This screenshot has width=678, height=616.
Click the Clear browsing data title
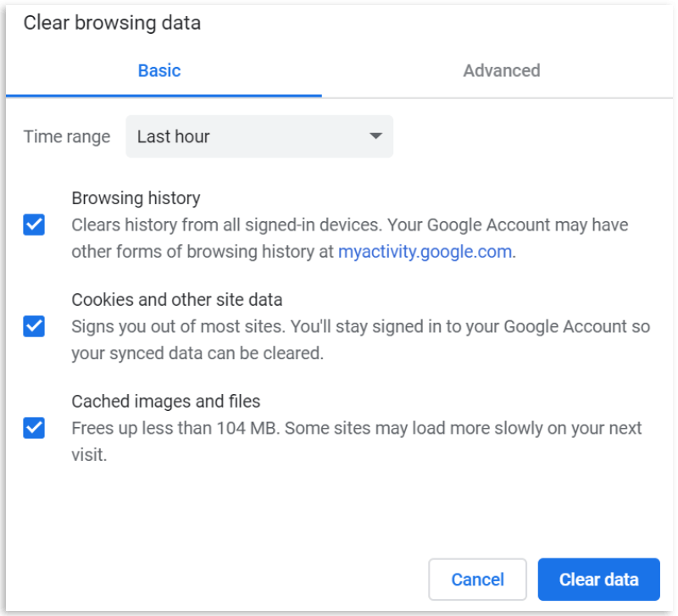point(112,23)
